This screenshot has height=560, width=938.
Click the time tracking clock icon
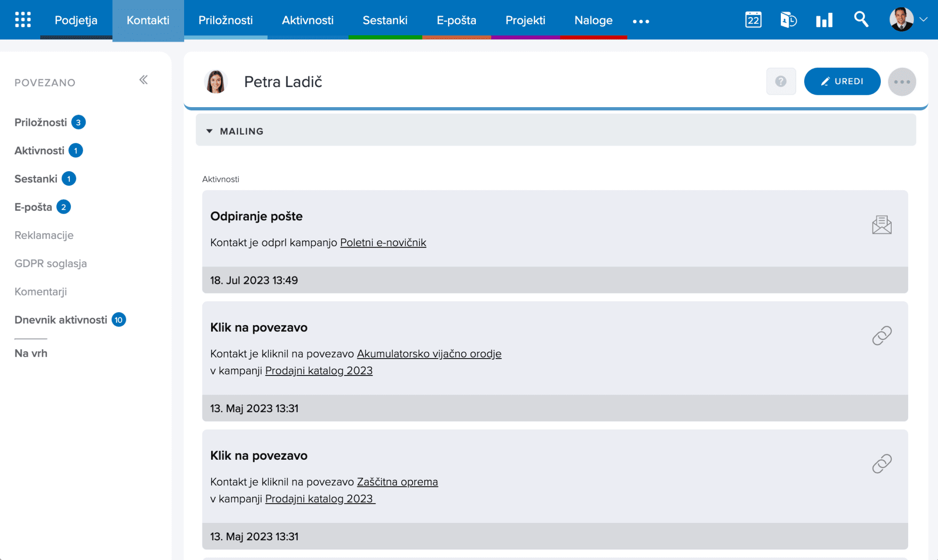tap(788, 20)
